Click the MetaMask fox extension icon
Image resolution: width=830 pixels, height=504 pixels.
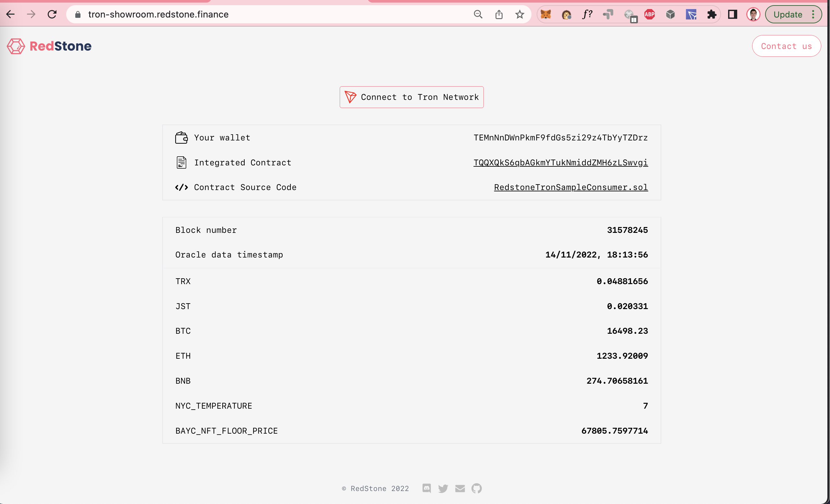coord(545,15)
